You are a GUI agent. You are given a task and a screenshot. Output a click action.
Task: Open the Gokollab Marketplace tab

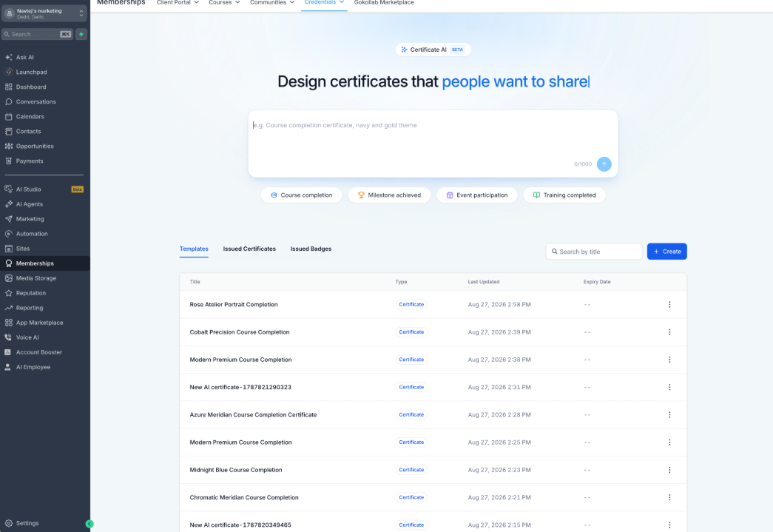point(384,2)
